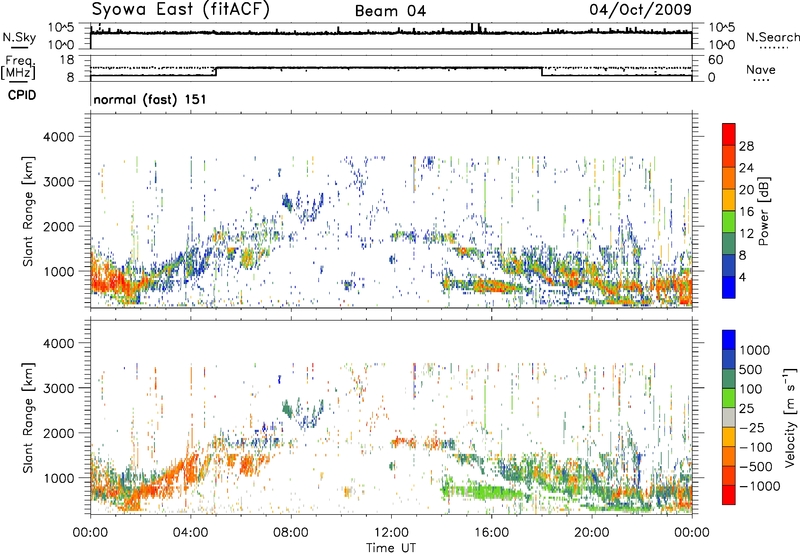The height and width of the screenshot is (554, 800).
Task: Click the '28' tick on Power colorbar
Action: coord(746,146)
